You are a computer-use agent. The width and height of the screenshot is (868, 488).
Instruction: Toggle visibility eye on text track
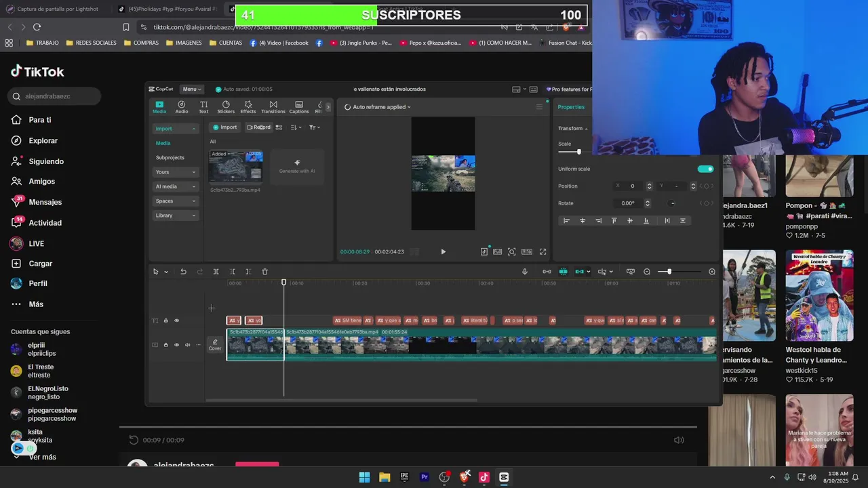(176, 321)
